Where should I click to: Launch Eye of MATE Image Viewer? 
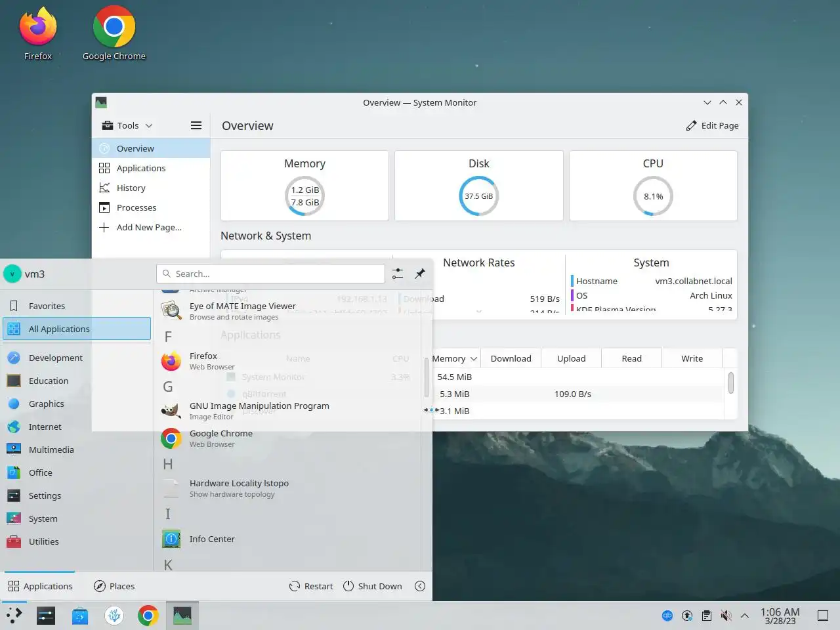click(x=289, y=311)
